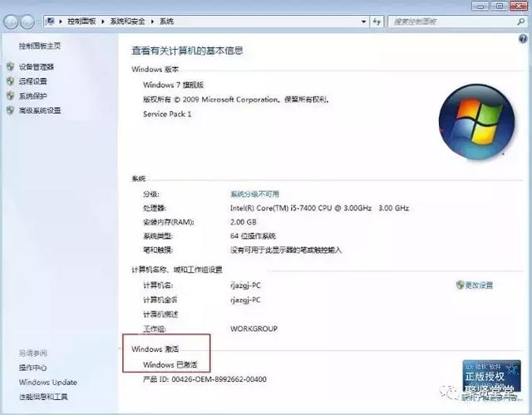532x415 pixels.
Task: Open 控制面板主页 link in sidebar
Action: (x=40, y=46)
